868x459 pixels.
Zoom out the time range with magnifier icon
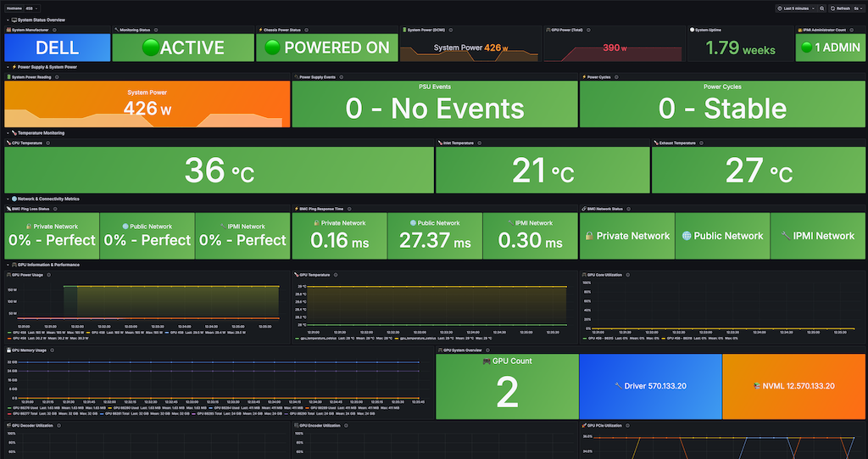pyautogui.click(x=822, y=8)
